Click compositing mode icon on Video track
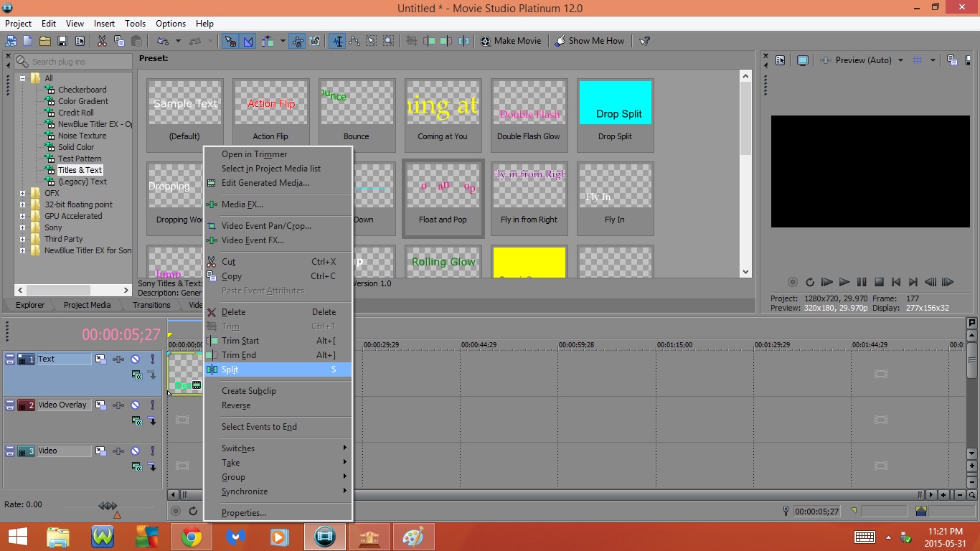 136,466
